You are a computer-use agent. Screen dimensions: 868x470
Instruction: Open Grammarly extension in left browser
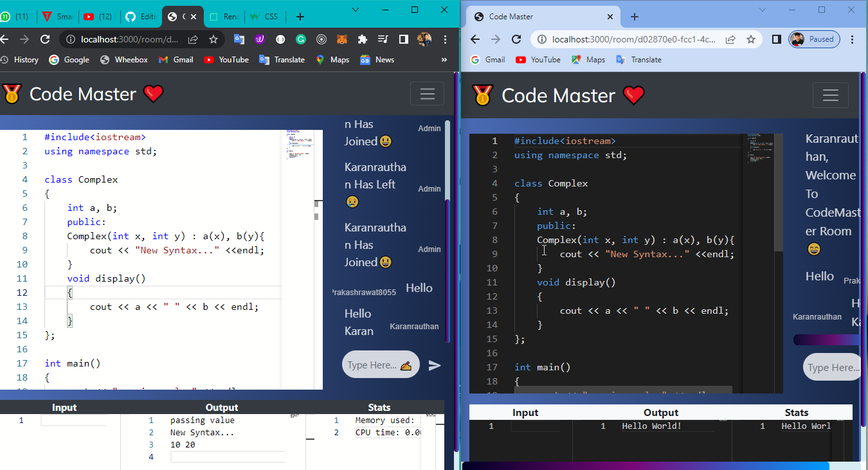point(300,39)
